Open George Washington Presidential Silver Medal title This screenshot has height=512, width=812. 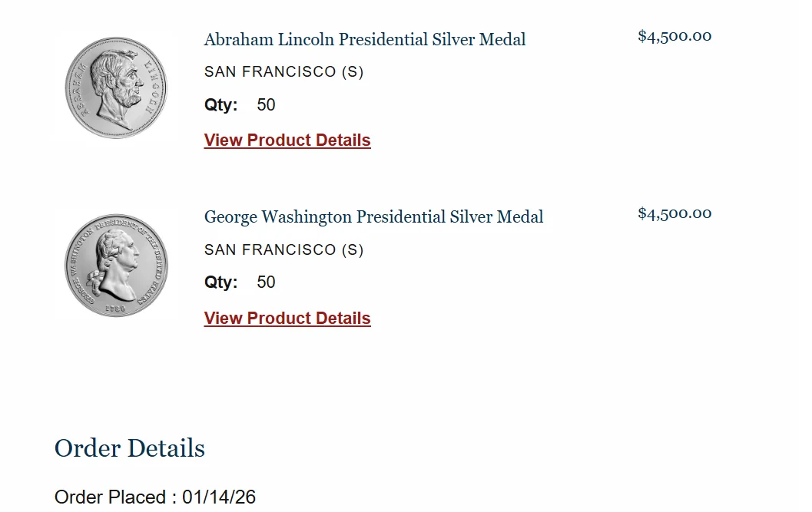point(373,217)
